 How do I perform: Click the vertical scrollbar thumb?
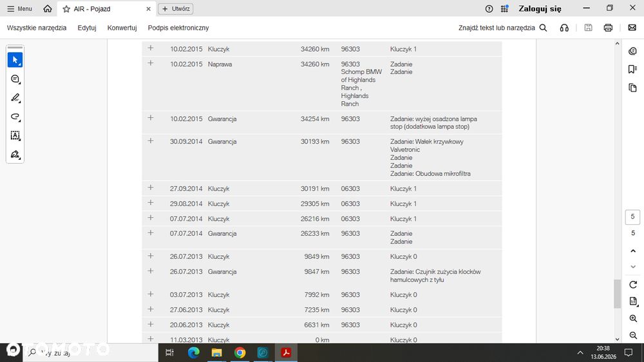(x=617, y=293)
